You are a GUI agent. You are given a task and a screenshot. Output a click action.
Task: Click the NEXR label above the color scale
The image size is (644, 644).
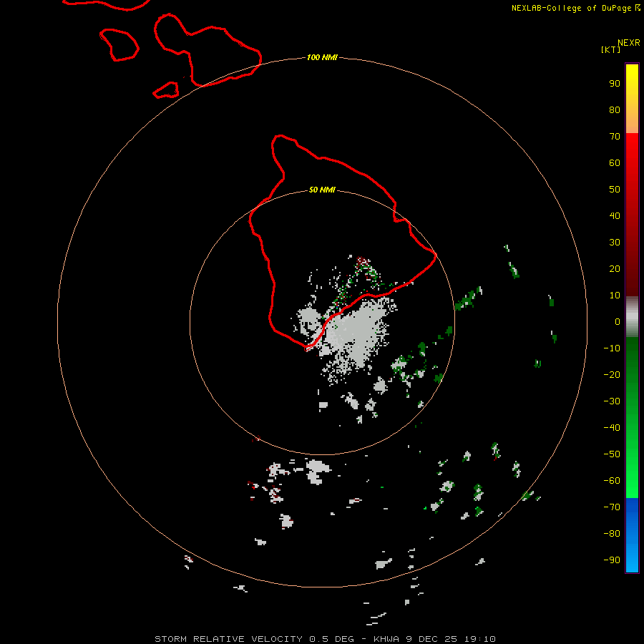tap(629, 43)
